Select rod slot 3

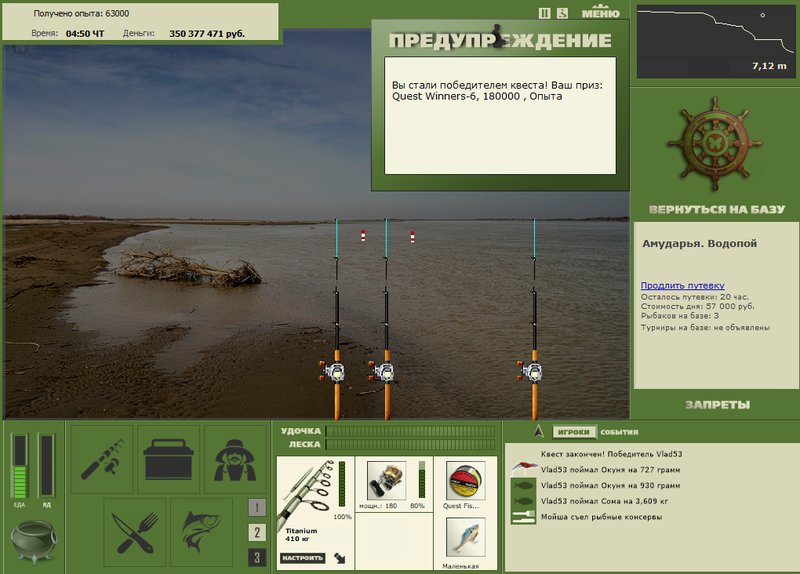point(257,558)
